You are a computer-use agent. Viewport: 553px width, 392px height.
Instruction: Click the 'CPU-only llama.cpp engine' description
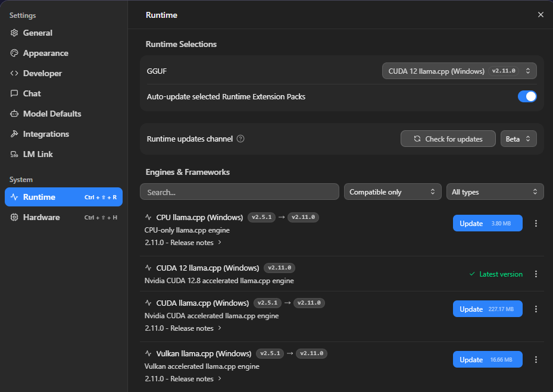pyautogui.click(x=187, y=230)
